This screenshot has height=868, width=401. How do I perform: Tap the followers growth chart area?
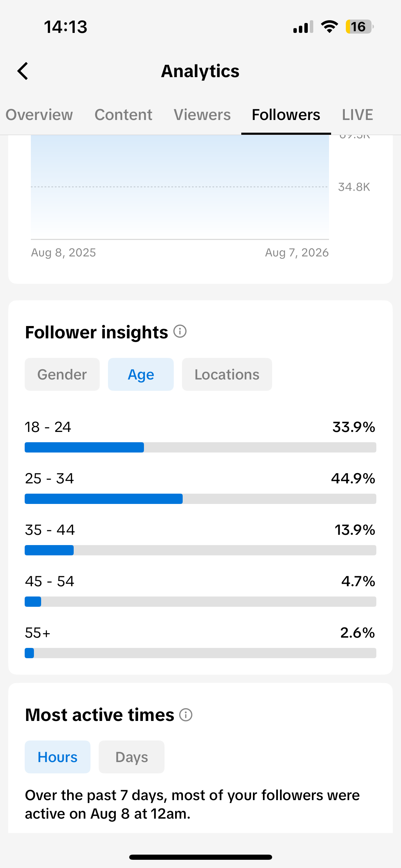180,187
